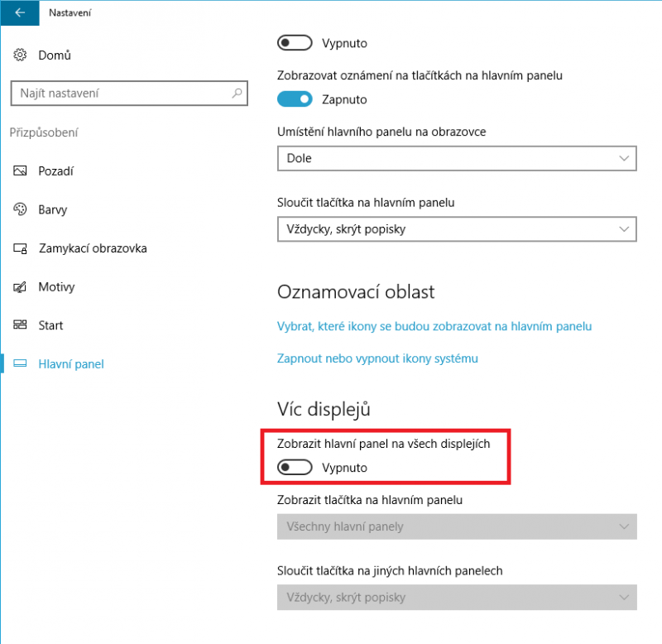Click the back arrow button
Screen dimensions: 662x644
coord(20,12)
